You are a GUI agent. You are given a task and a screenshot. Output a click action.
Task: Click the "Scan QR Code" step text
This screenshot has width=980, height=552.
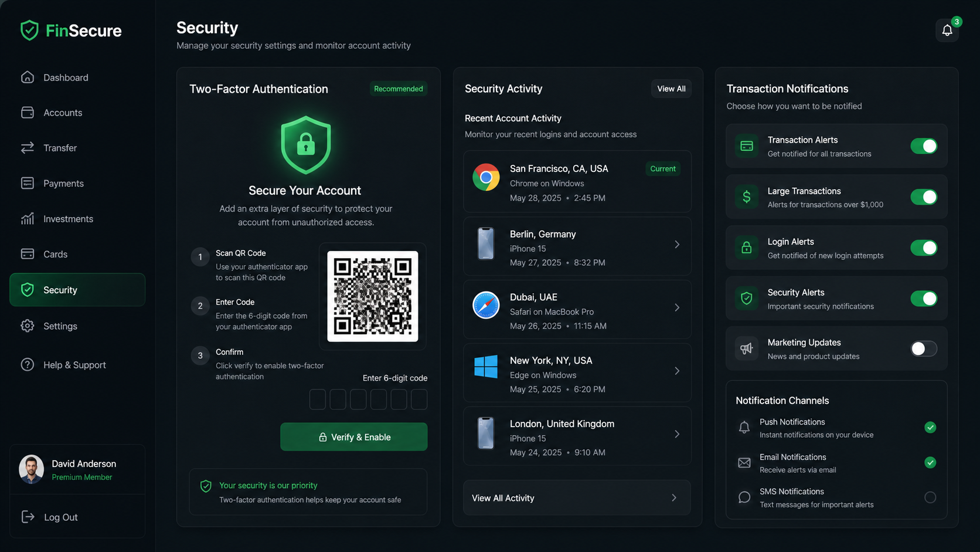tap(241, 253)
